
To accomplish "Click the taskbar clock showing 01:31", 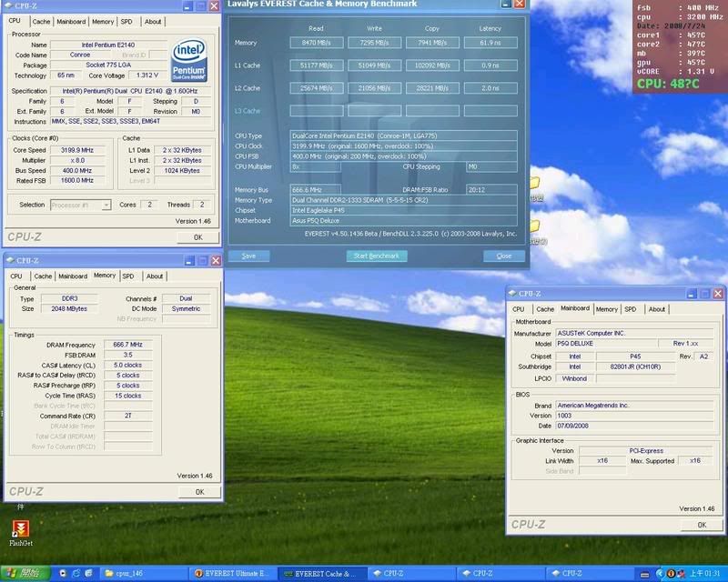I will 704,574.
